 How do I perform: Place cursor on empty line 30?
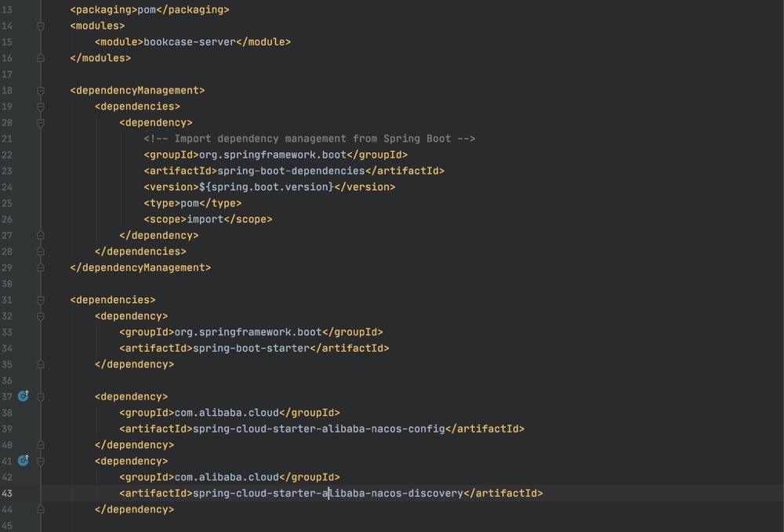point(415,284)
